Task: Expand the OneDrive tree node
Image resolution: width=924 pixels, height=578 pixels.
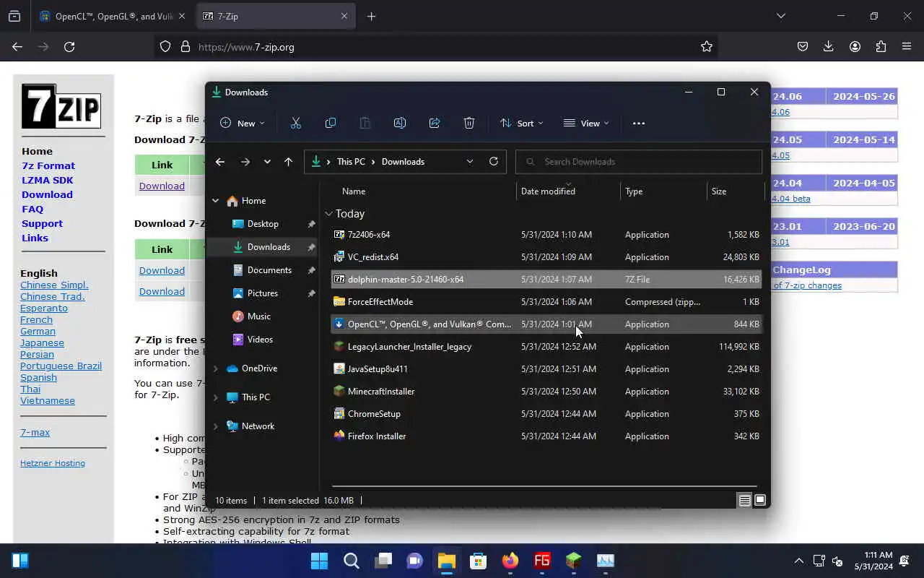Action: click(x=215, y=368)
